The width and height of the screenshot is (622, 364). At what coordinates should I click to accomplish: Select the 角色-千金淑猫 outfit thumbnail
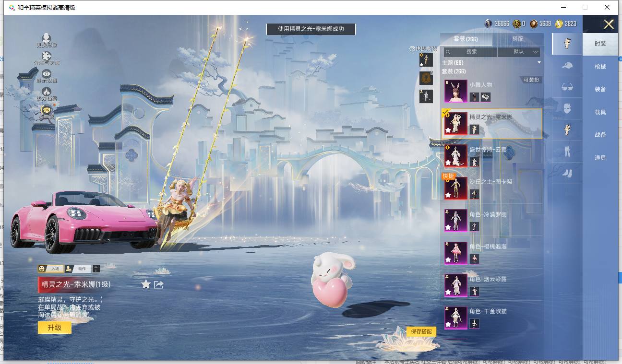[x=455, y=318]
